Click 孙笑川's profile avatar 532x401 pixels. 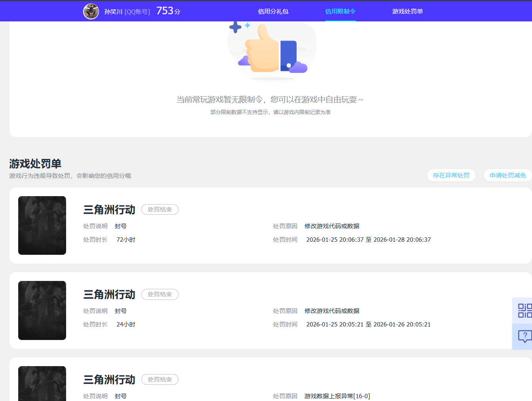tap(91, 11)
